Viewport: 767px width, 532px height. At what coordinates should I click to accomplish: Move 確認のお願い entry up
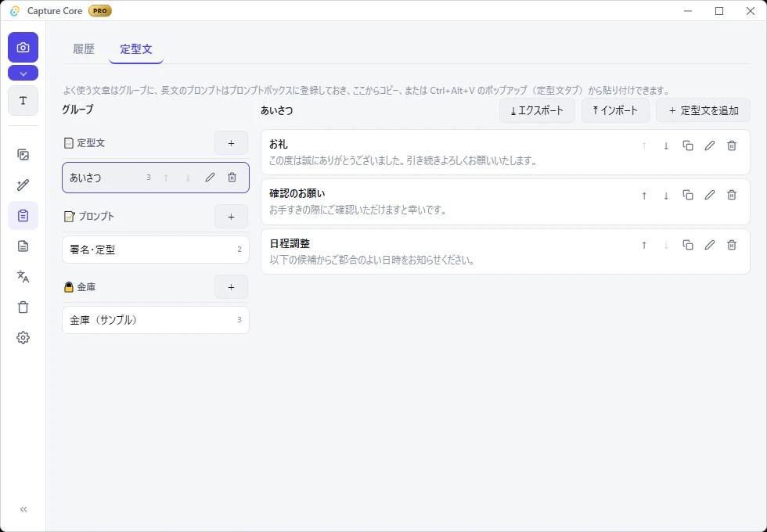tap(644, 196)
